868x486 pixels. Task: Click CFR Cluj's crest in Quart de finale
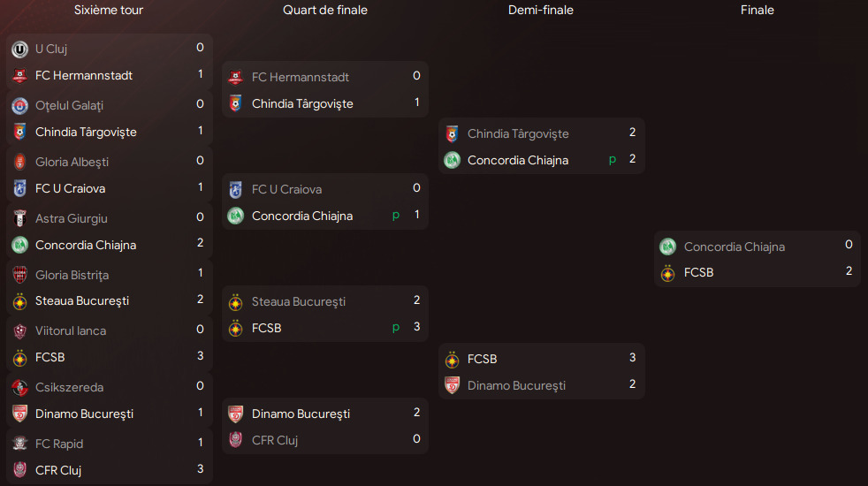coord(235,440)
